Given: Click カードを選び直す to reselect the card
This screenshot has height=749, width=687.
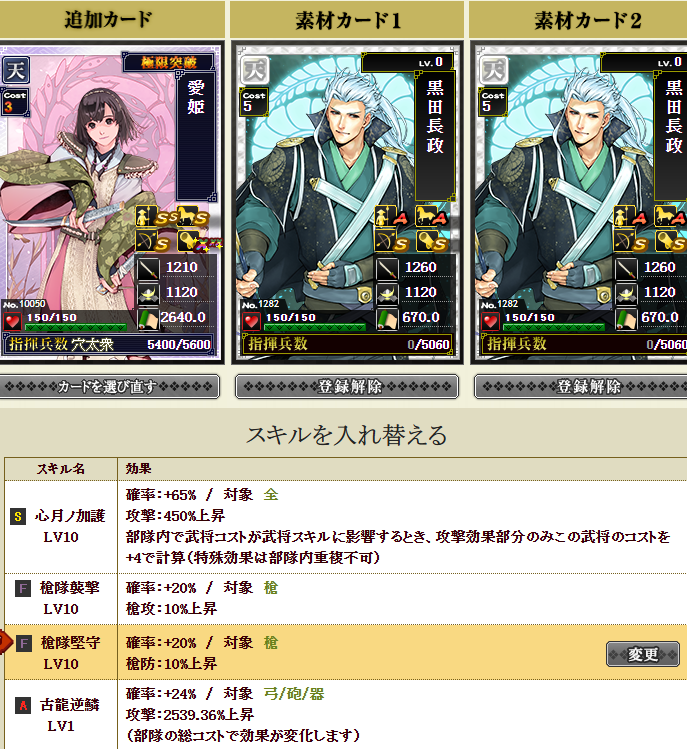Looking at the screenshot, I should click(x=109, y=386).
